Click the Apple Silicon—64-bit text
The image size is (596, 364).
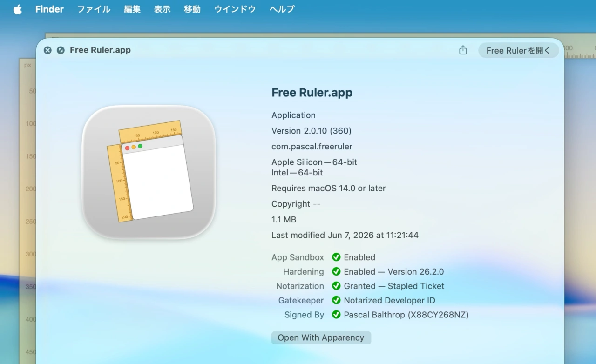pyautogui.click(x=314, y=162)
